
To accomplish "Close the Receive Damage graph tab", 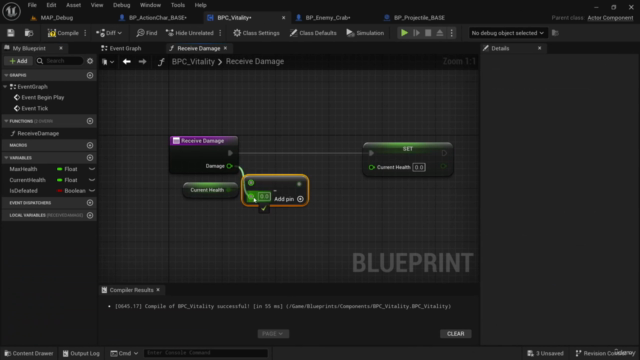I will pos(225,48).
